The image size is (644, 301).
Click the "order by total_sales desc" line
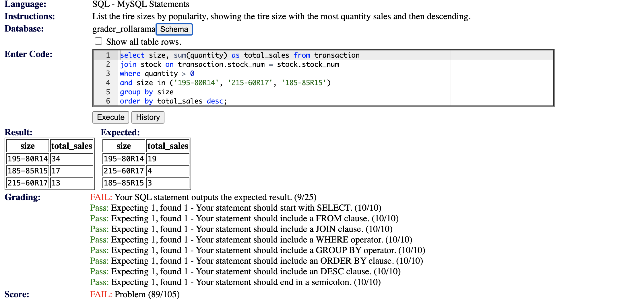point(173,101)
